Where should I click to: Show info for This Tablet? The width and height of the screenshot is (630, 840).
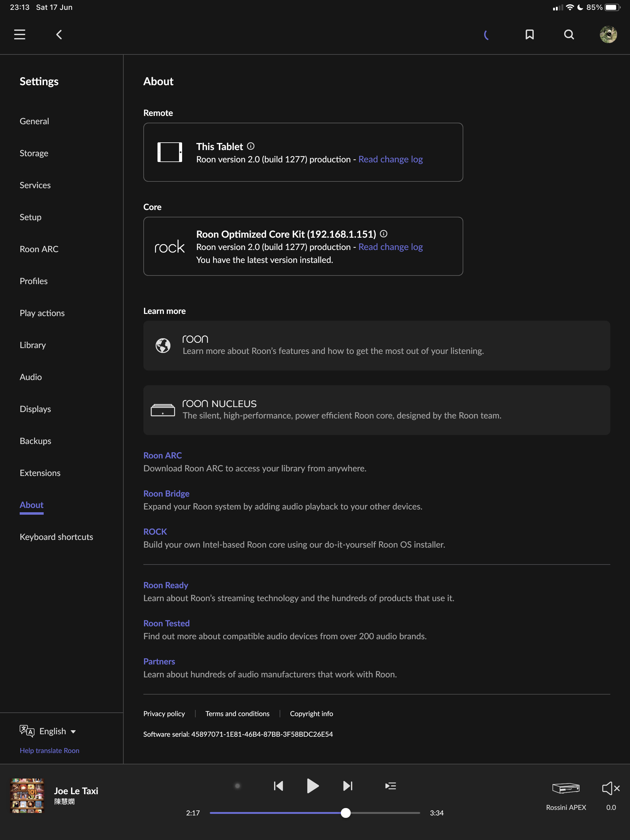[251, 146]
